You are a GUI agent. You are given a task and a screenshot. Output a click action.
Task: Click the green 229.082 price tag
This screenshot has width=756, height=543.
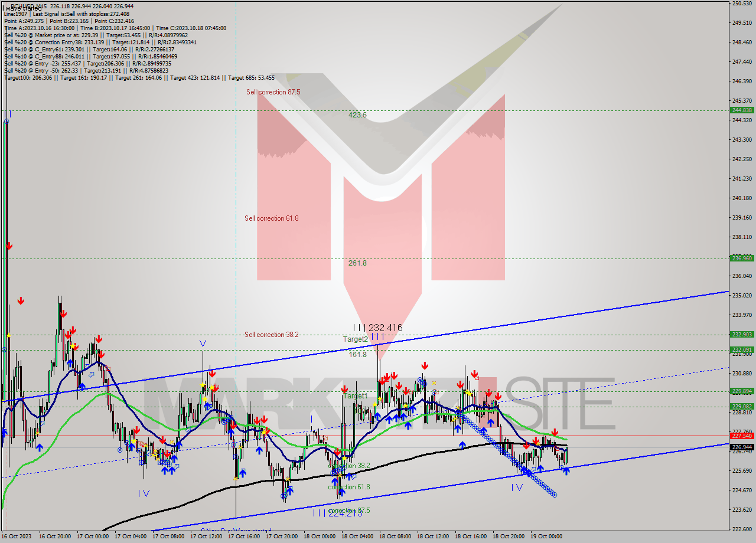coord(741,407)
